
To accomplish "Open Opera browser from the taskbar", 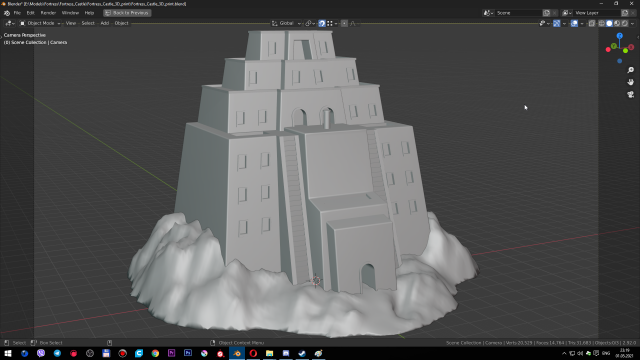I will click(253, 353).
